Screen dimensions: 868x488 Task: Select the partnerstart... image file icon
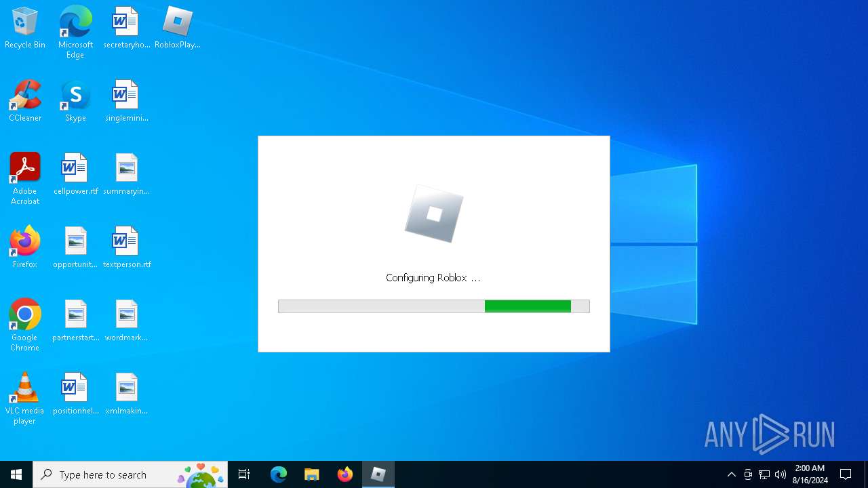pyautogui.click(x=75, y=321)
